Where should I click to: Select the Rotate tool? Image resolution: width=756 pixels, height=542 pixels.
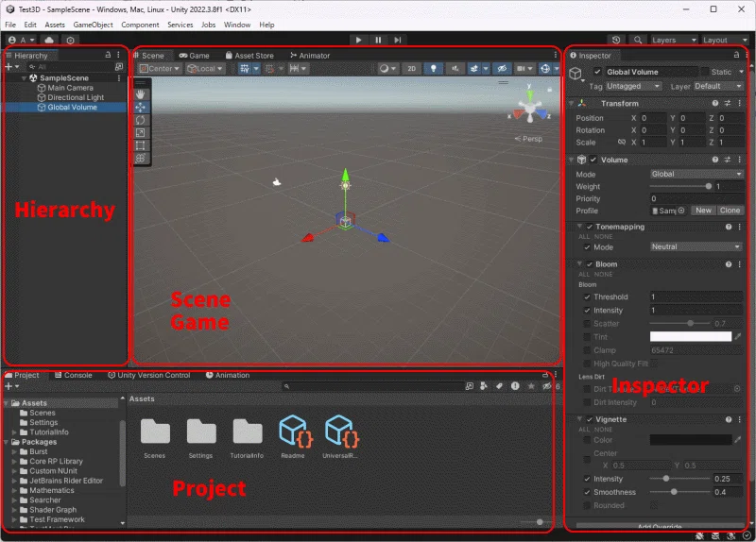pyautogui.click(x=141, y=120)
